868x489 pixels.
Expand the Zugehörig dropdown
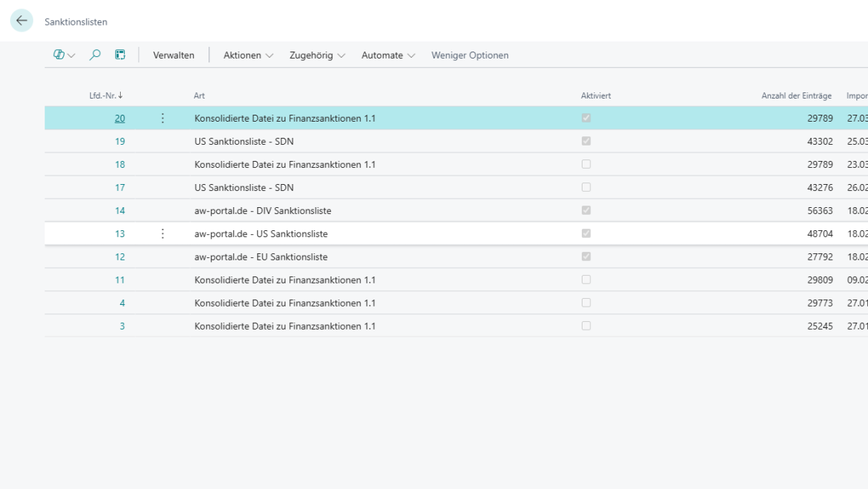(317, 55)
